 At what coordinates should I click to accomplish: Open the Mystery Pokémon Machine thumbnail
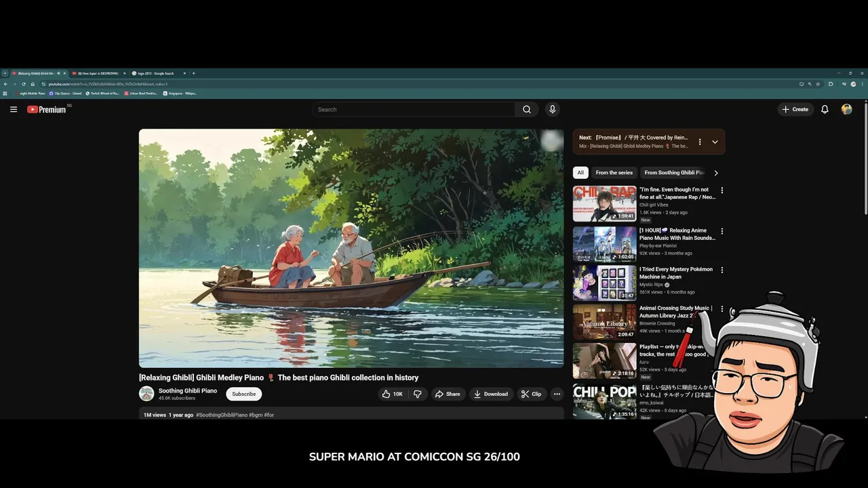[x=605, y=283]
